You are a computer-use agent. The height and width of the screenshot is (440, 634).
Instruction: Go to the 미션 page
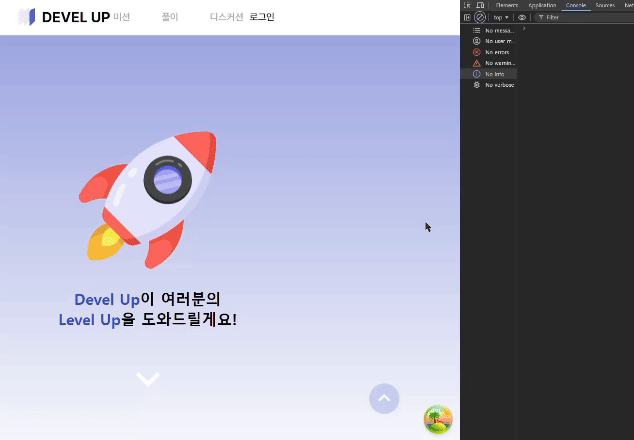[122, 17]
